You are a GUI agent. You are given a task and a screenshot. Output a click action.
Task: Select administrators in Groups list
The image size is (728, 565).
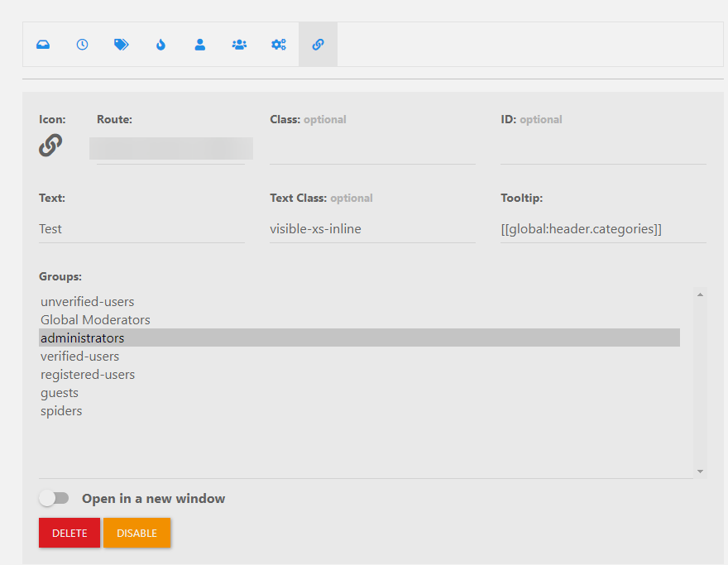pos(83,338)
